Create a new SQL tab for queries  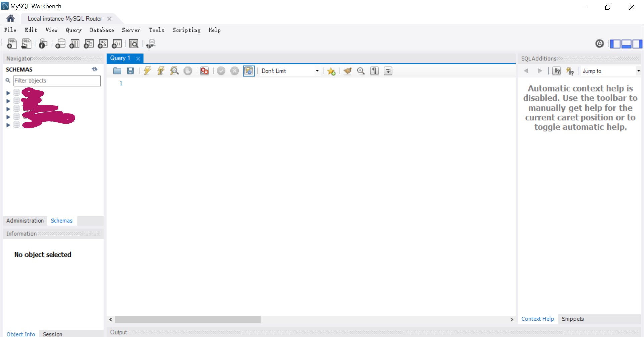pyautogui.click(x=12, y=44)
